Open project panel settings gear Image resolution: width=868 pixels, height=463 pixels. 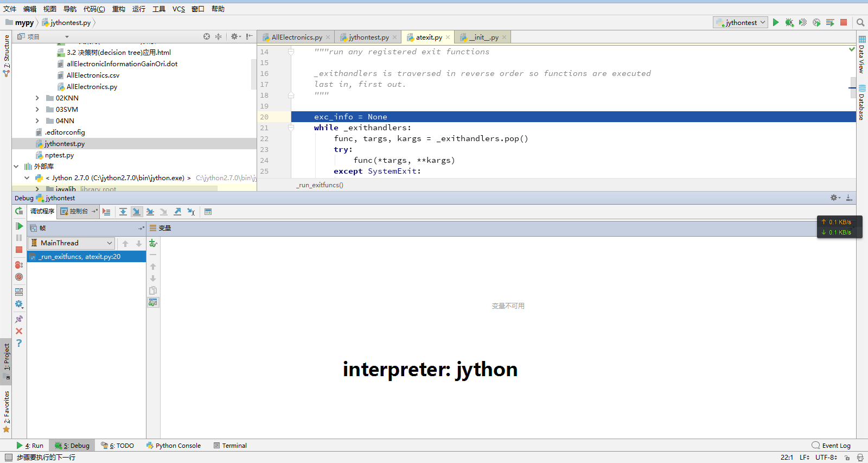click(235, 36)
